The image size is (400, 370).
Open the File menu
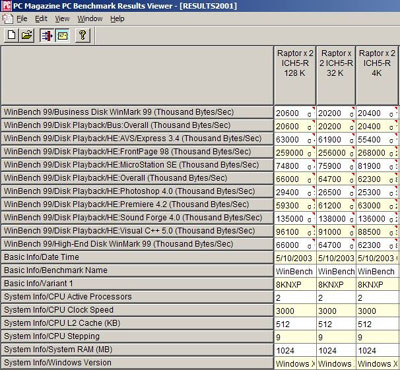click(x=22, y=19)
